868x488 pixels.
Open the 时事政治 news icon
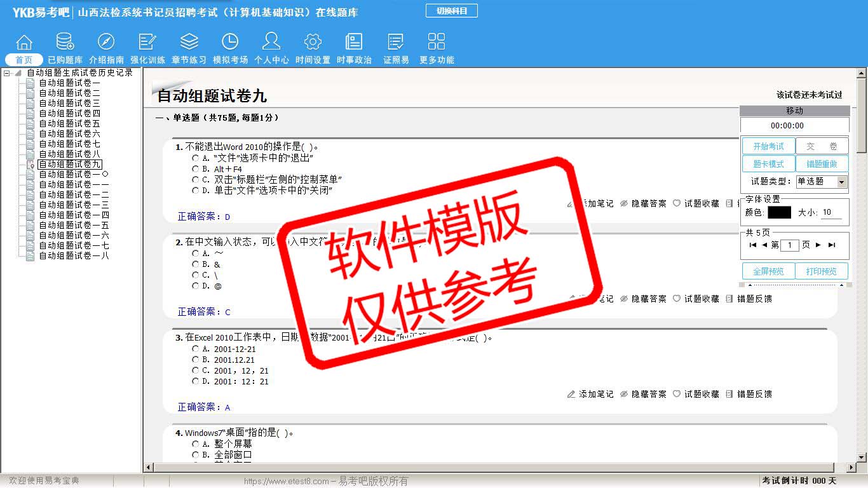[x=354, y=42]
